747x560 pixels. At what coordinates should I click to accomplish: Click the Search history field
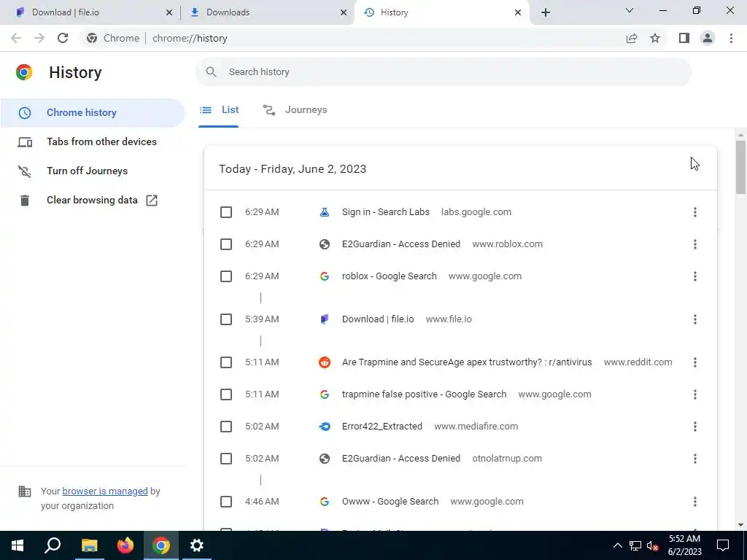coord(443,72)
